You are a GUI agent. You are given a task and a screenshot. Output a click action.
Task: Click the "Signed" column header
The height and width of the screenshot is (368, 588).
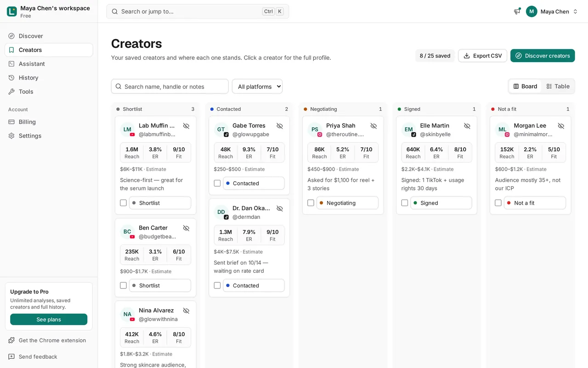tap(412, 109)
